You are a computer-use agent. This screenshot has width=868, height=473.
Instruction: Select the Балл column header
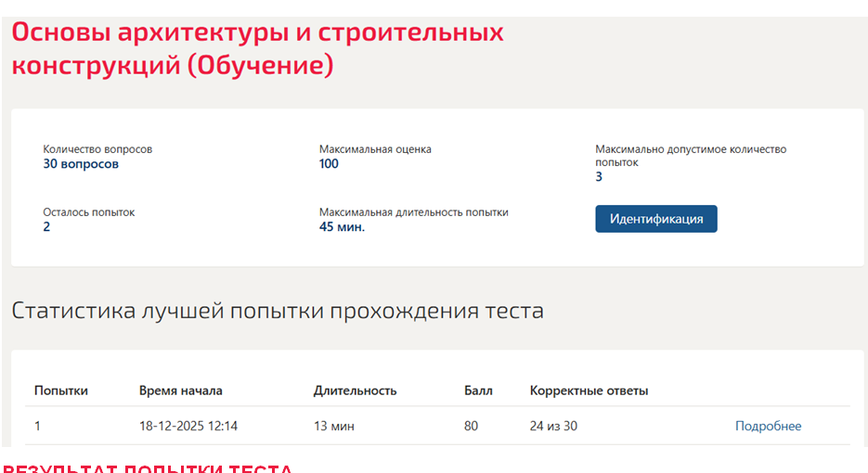(478, 390)
